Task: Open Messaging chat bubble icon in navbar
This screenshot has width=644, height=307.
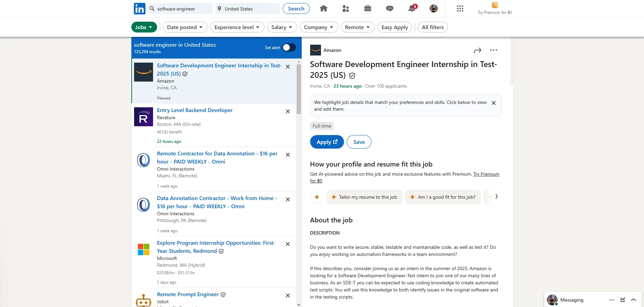Action: point(390,9)
